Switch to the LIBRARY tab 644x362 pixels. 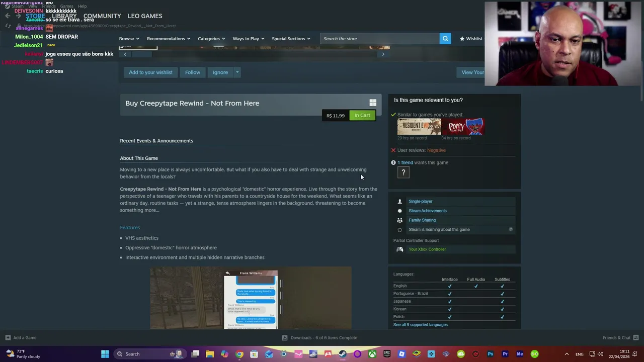(x=64, y=16)
